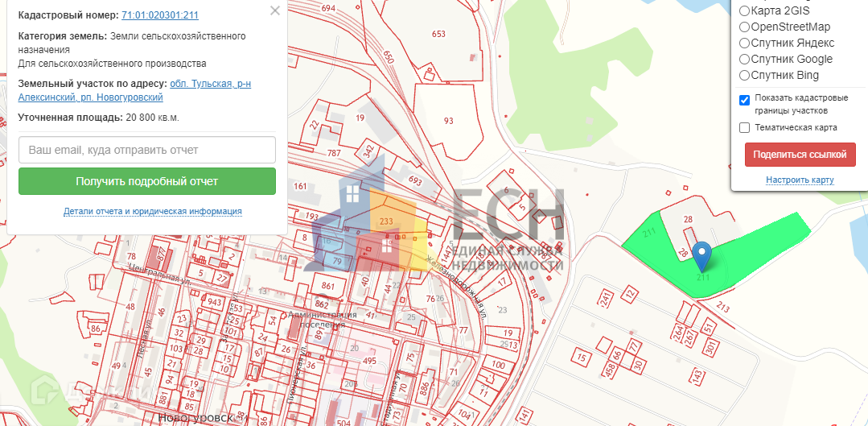Image resolution: width=868 pixels, height=426 pixels.
Task: Click the Администрация поселения map label
Action: tap(322, 319)
